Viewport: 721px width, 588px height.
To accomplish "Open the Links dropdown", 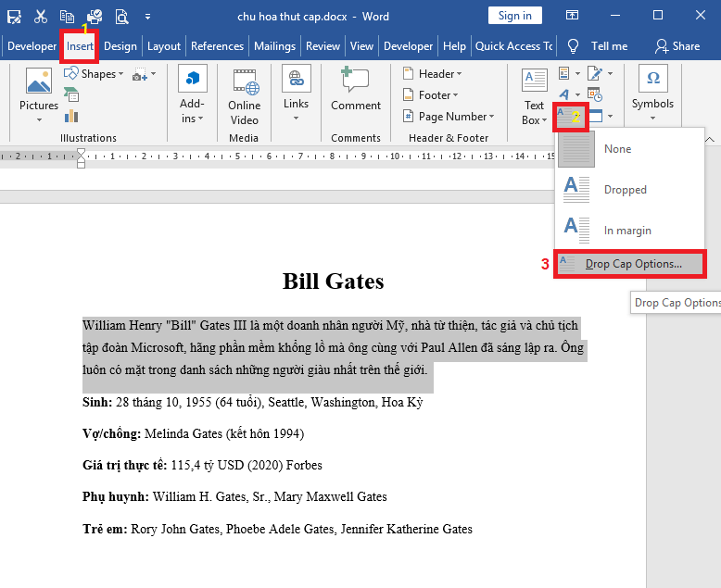I will (x=296, y=94).
